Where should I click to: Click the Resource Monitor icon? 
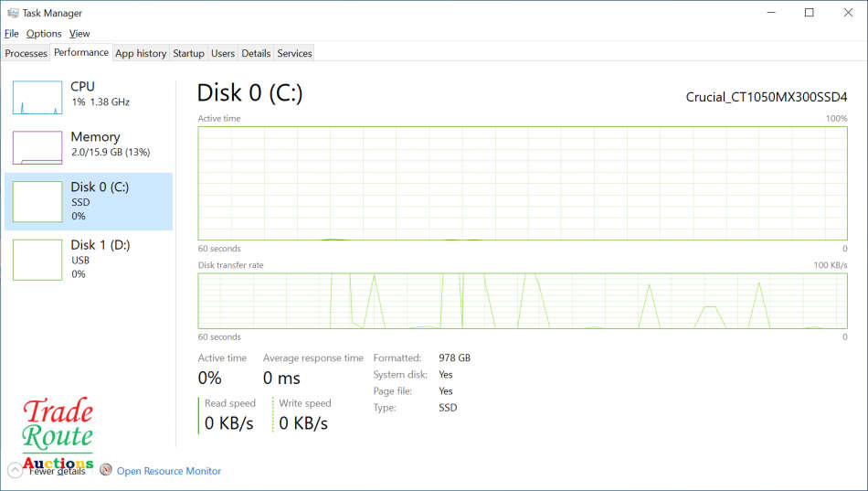click(x=106, y=471)
